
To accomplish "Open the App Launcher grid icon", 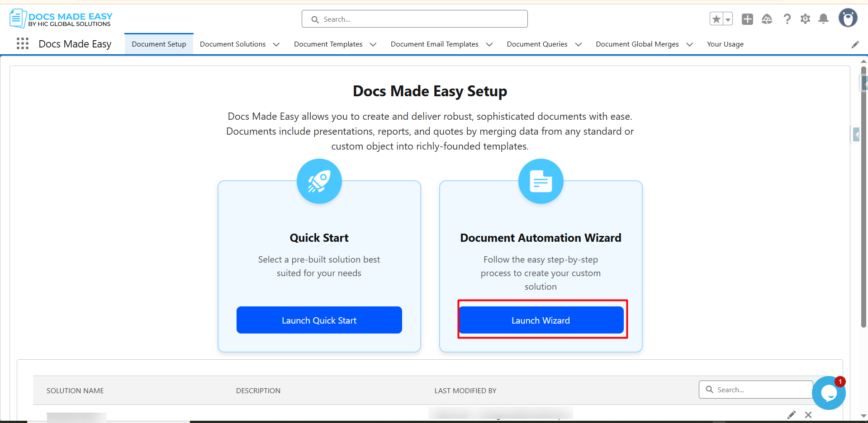I will 23,43.
